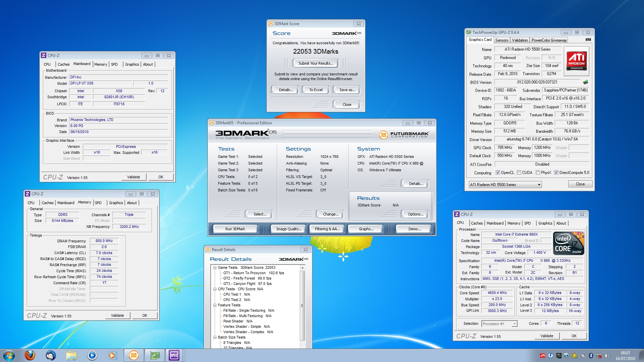Viewport: 644px width, 362px height.
Task: Click the BIOS version save chip icon
Action: coord(586,82)
